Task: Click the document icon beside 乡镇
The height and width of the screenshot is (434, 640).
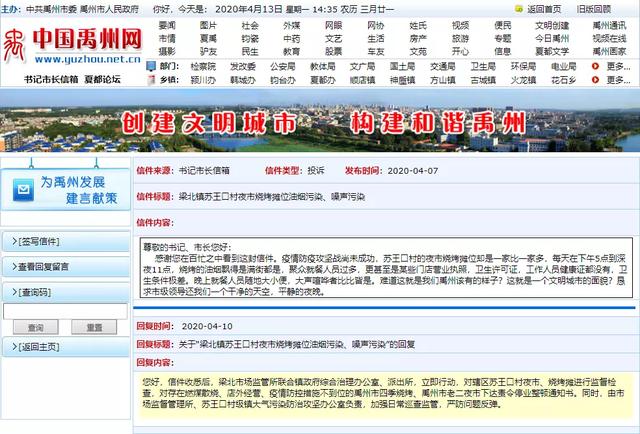Action: (151, 80)
